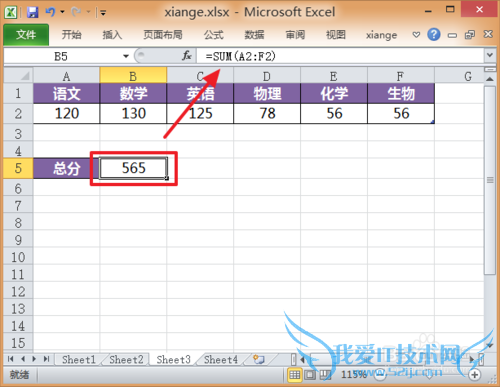500x387 pixels.
Task: Click the 语文 header cell
Action: [x=66, y=93]
